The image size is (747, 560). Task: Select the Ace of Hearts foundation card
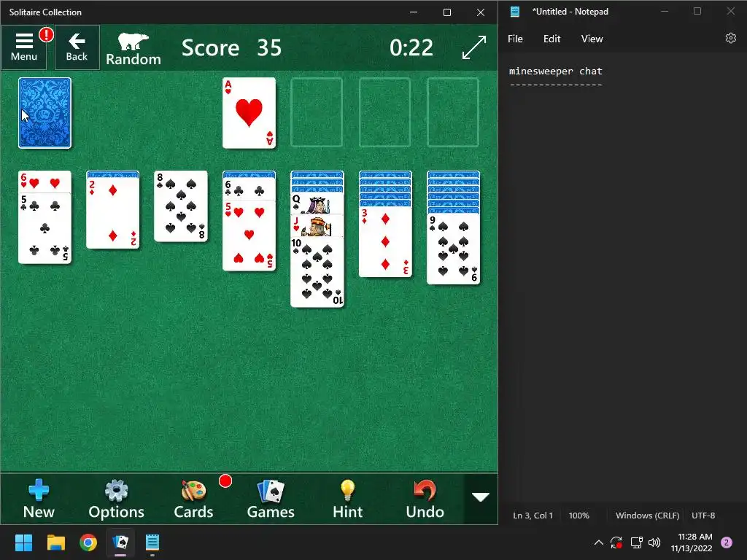point(249,113)
